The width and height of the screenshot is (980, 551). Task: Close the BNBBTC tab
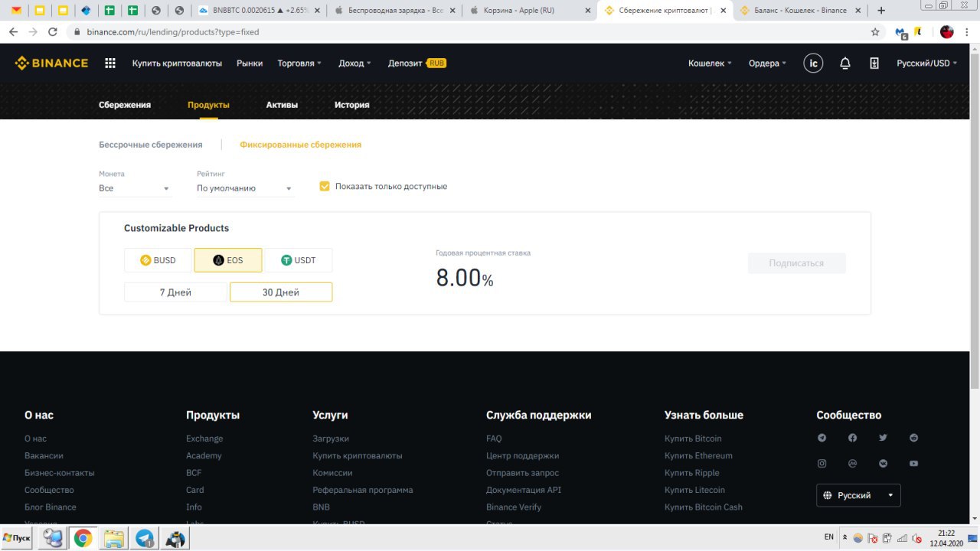[315, 11]
